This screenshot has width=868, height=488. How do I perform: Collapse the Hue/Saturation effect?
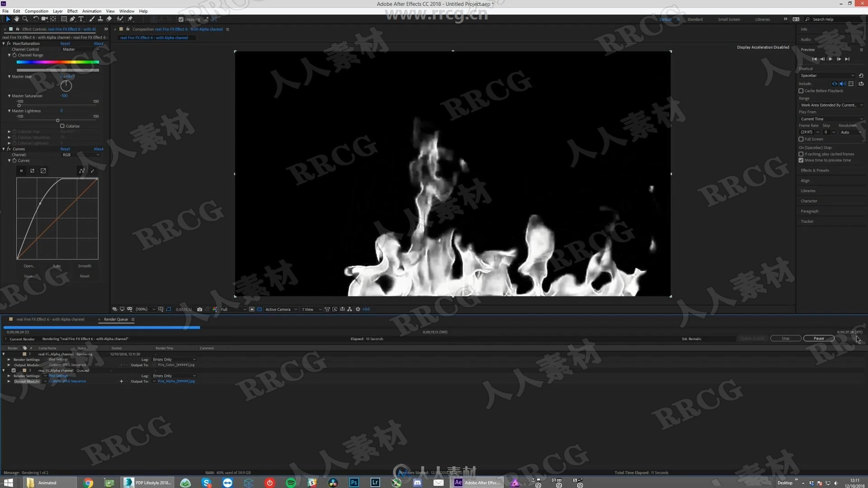tap(4, 44)
